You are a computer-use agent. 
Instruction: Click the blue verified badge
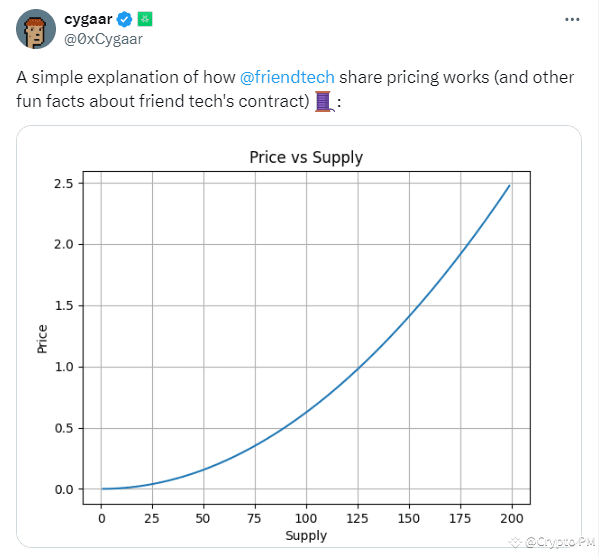pyautogui.click(x=126, y=19)
